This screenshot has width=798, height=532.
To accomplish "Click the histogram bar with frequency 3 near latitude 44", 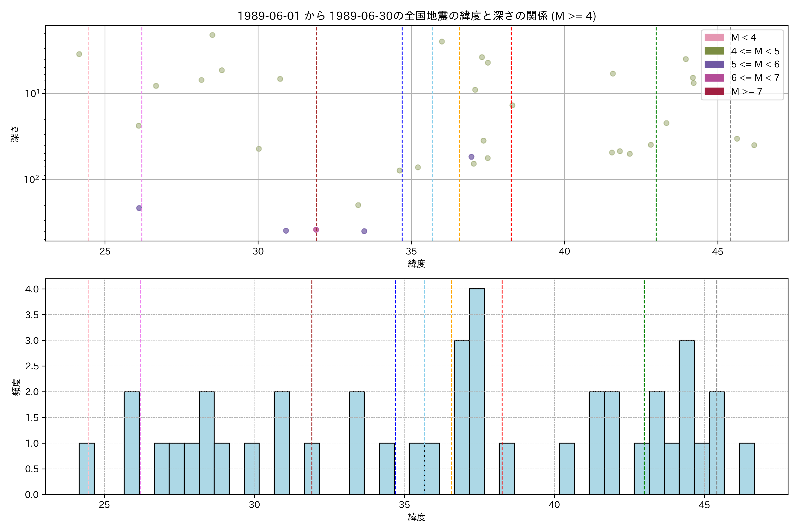I will point(686,417).
